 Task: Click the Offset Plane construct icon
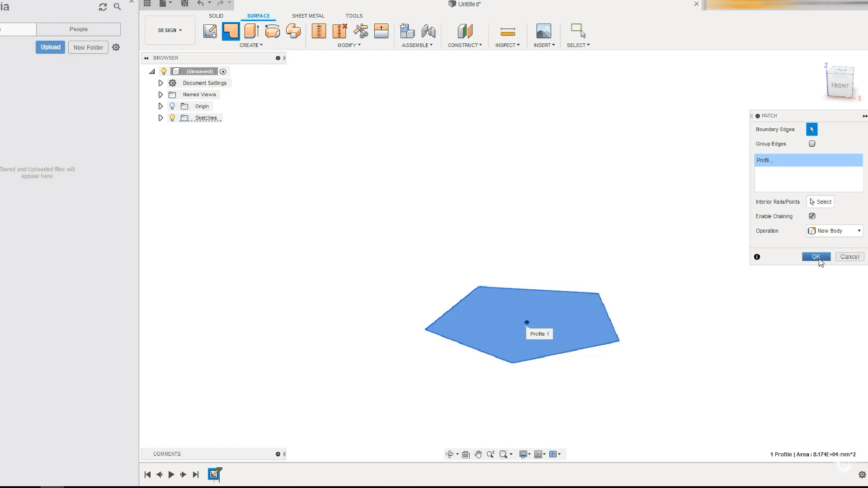(x=465, y=31)
